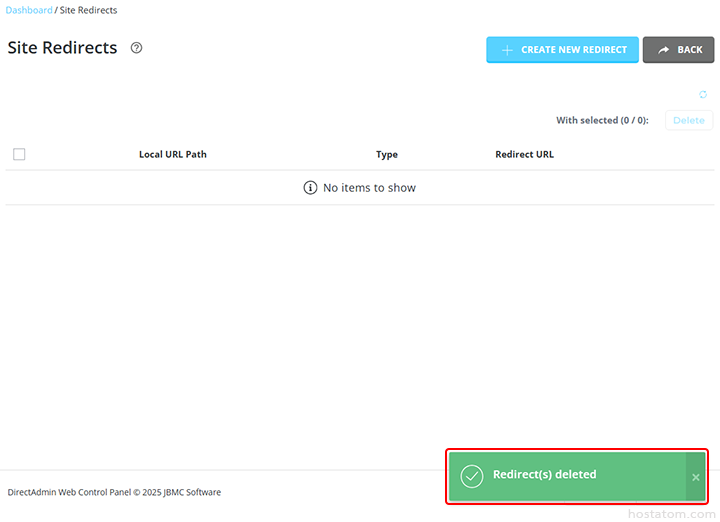Sort by Local URL Path column header
This screenshot has width=720, height=522.
click(172, 155)
